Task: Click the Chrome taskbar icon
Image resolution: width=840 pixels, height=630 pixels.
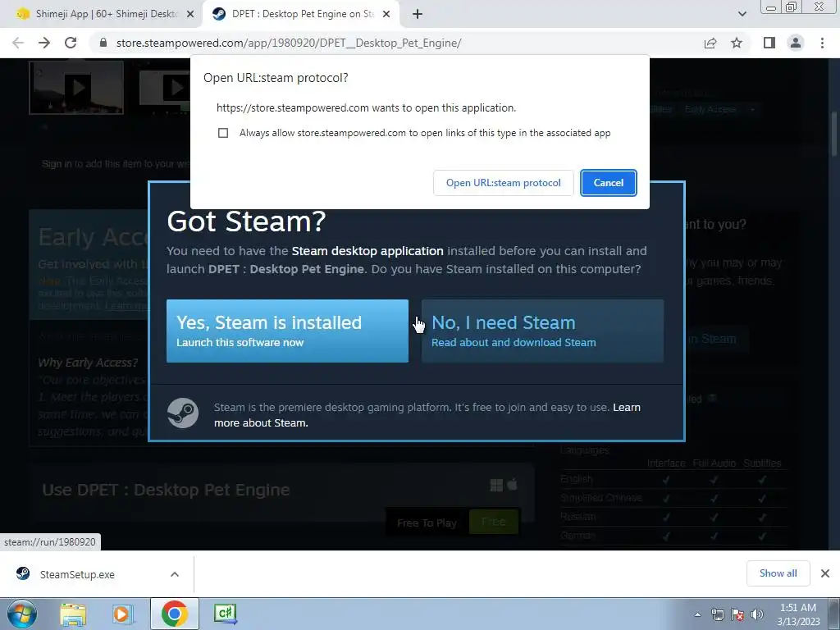Action: coord(174,614)
